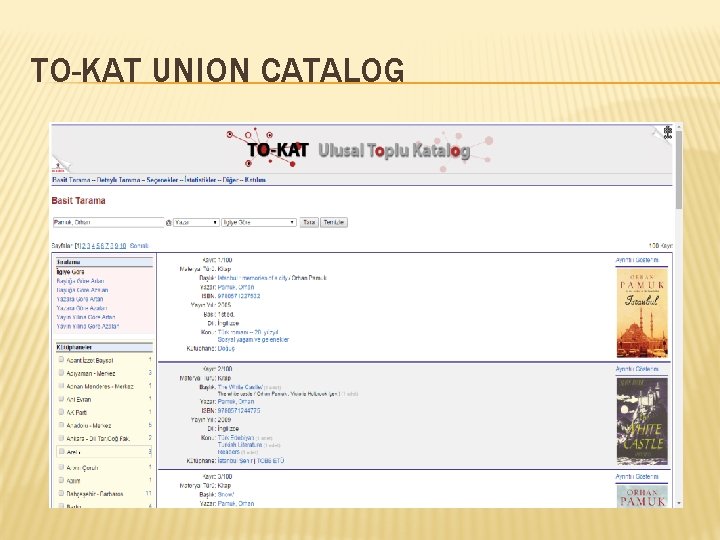The width and height of the screenshot is (720, 540).
Task: Click the Turkish Literature subject link
Action: pyautogui.click(x=240, y=444)
